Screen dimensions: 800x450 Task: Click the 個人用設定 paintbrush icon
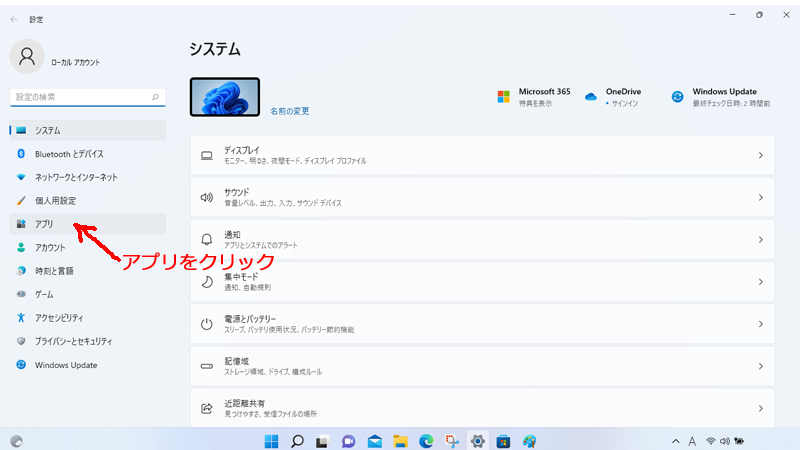coord(21,201)
